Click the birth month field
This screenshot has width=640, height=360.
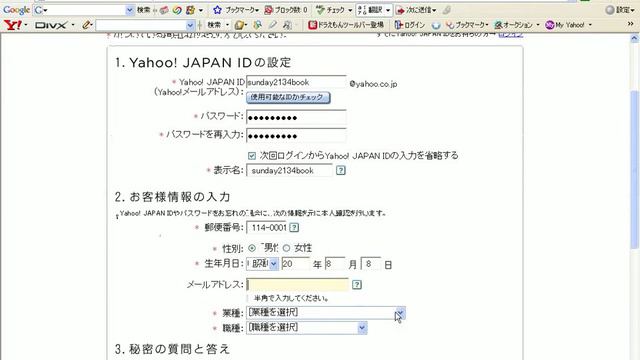point(335,264)
